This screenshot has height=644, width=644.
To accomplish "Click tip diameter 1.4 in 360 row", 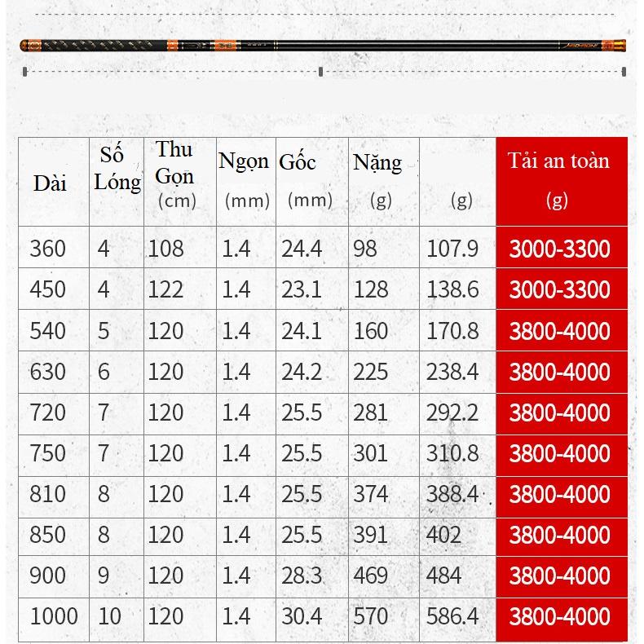I will coord(236,249).
